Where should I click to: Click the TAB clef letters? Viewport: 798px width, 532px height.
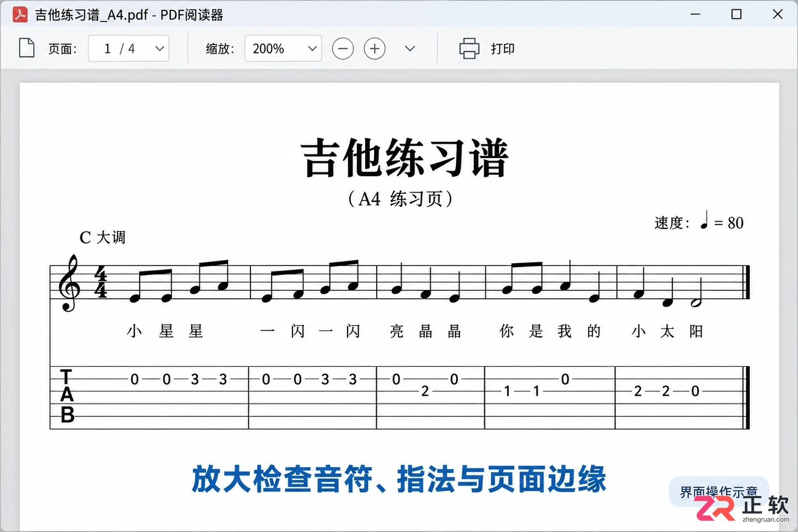(67, 396)
